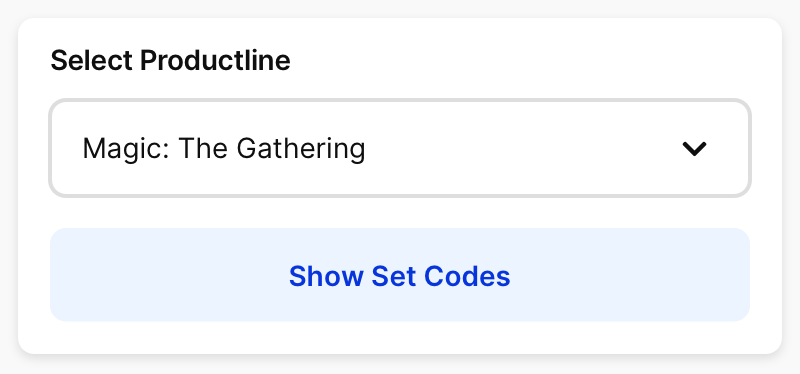This screenshot has height=374, width=800.
Task: Click the 'Productline' heading text above the dropdown
Action: coord(215,60)
